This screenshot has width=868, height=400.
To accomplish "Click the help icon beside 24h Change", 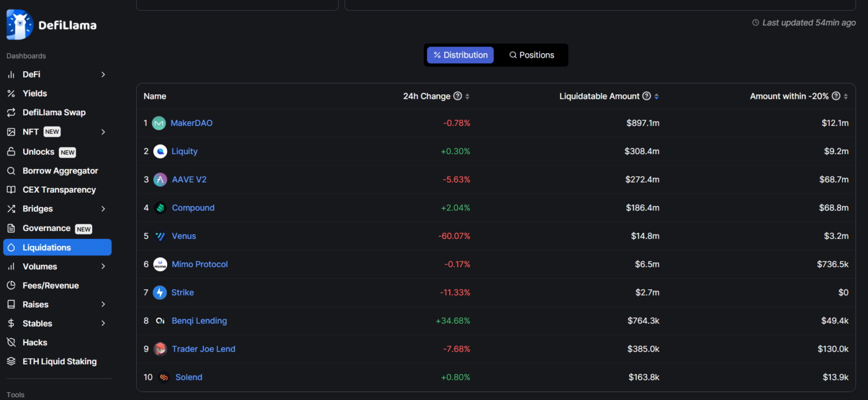I will coord(458,97).
